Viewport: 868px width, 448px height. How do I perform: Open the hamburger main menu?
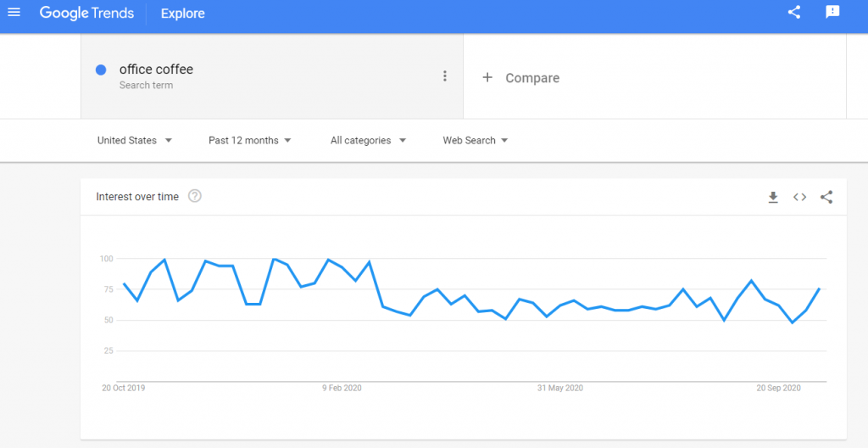[14, 12]
